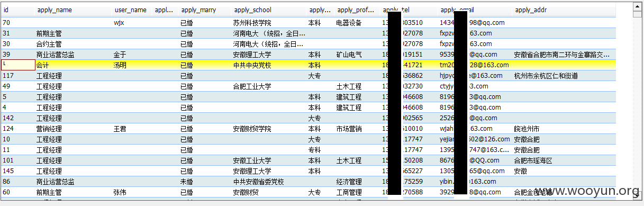The width and height of the screenshot is (644, 206).
Task: Select the address starting '安徽省合肥市南二环'
Action: click(562, 55)
